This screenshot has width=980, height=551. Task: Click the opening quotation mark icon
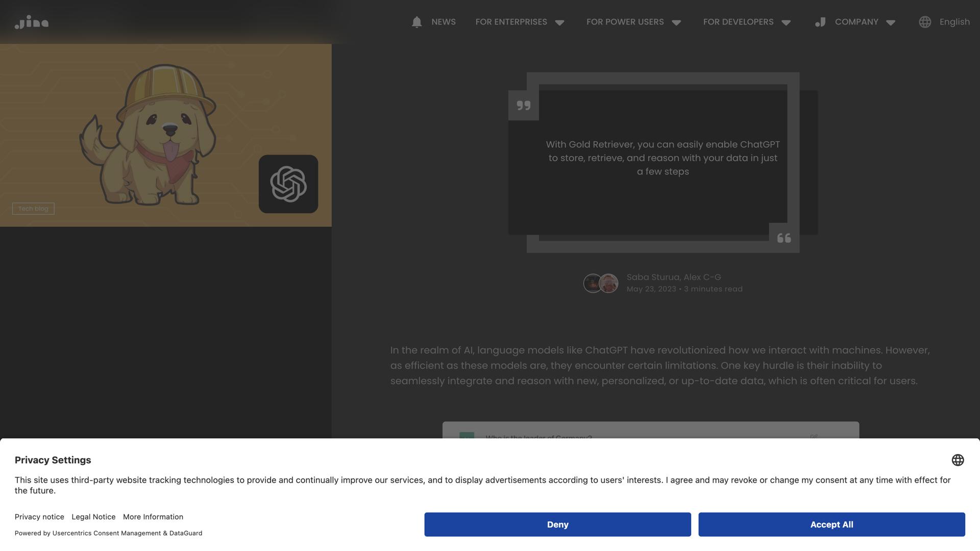(523, 105)
